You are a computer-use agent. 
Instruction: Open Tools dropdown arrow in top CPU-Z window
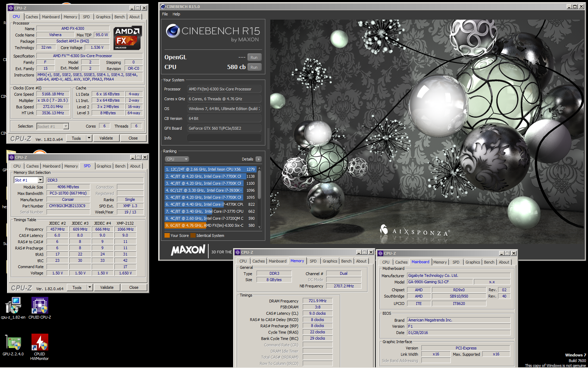point(89,138)
